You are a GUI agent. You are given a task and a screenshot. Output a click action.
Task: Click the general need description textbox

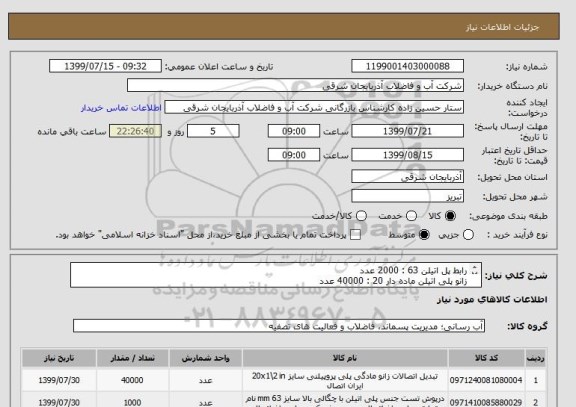pos(276,275)
